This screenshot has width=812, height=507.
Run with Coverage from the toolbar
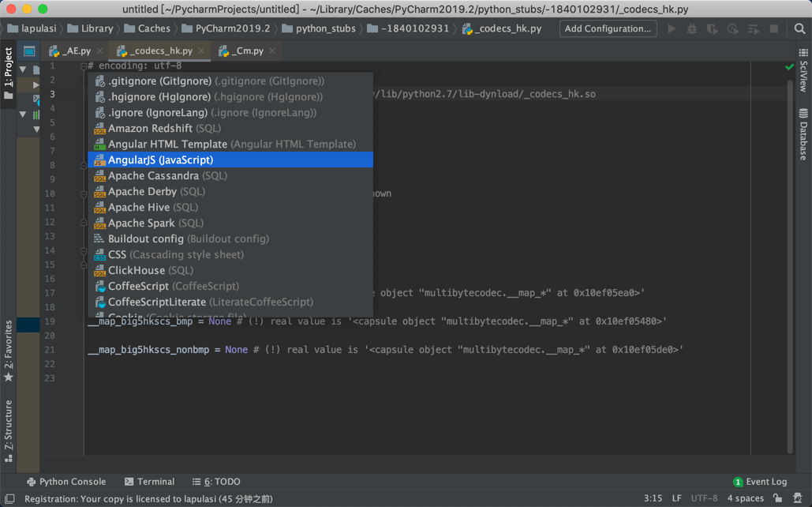click(x=711, y=29)
